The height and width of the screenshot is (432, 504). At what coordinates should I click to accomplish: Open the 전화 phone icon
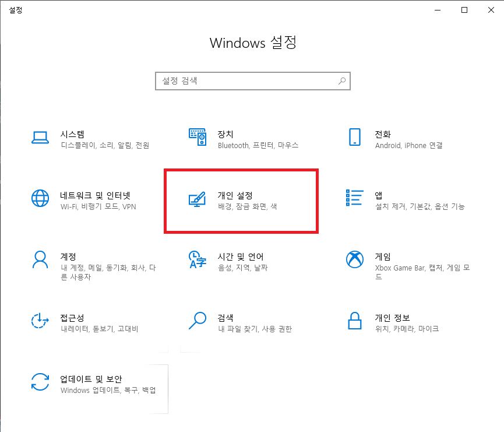click(354, 137)
